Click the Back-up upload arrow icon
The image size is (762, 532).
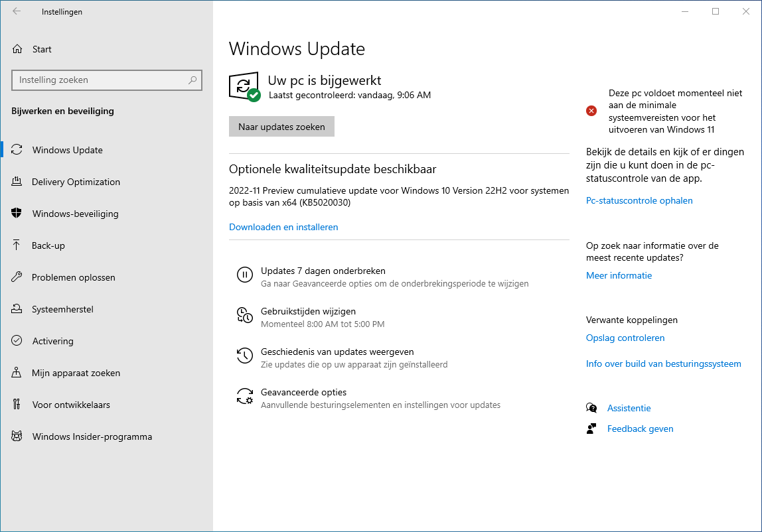click(17, 245)
